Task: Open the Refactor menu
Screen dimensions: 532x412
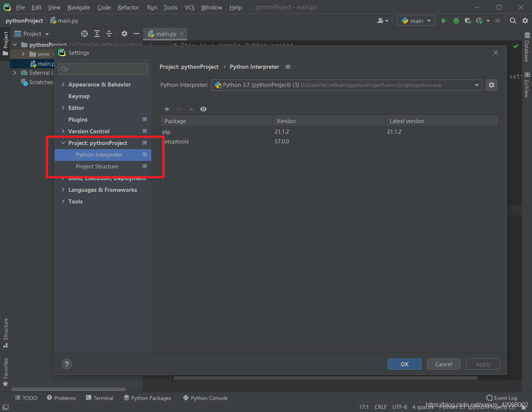Action: coord(128,8)
